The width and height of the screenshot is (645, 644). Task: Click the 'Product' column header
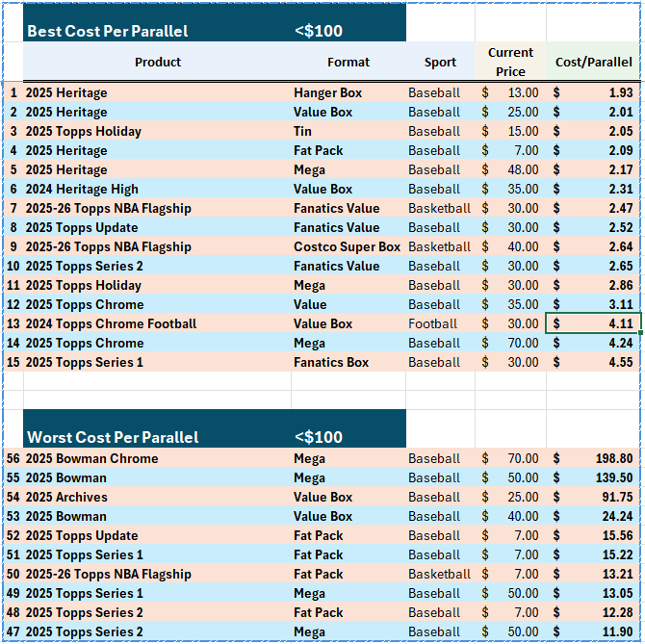[157, 62]
